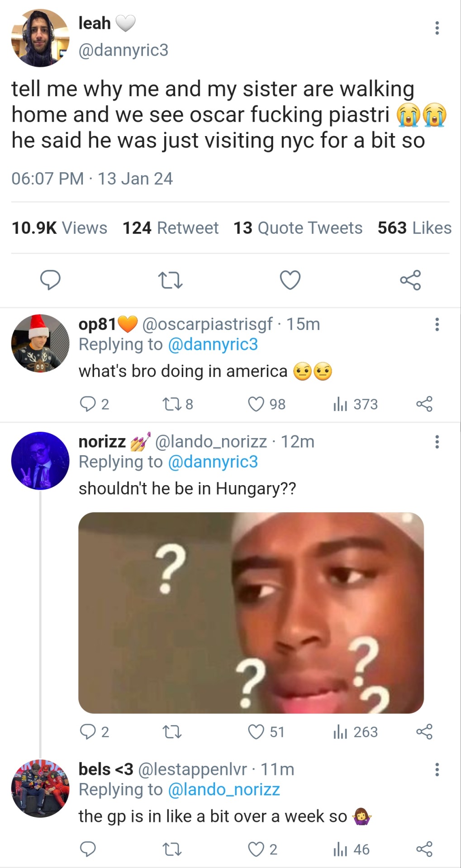The image size is (461, 868).
Task: Open @lando_norizz mention in bels's reply
Action: tap(224, 789)
